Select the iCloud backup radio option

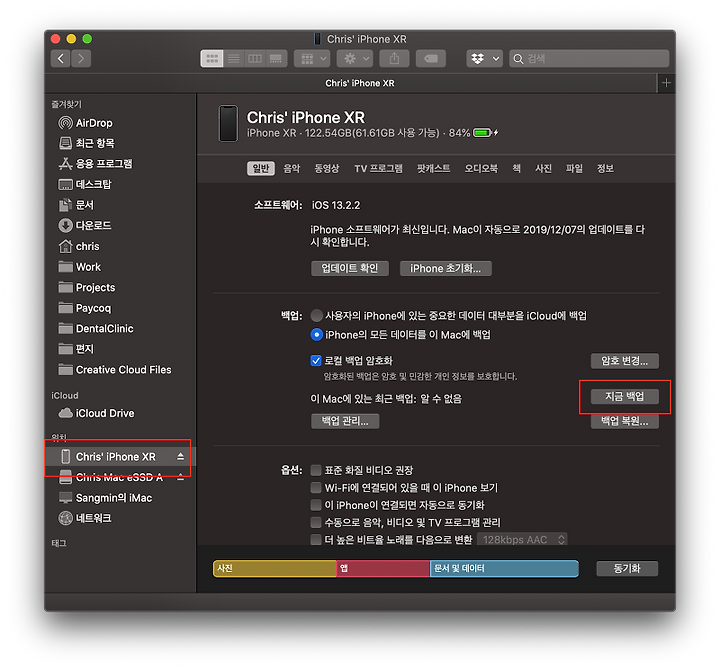coord(316,316)
